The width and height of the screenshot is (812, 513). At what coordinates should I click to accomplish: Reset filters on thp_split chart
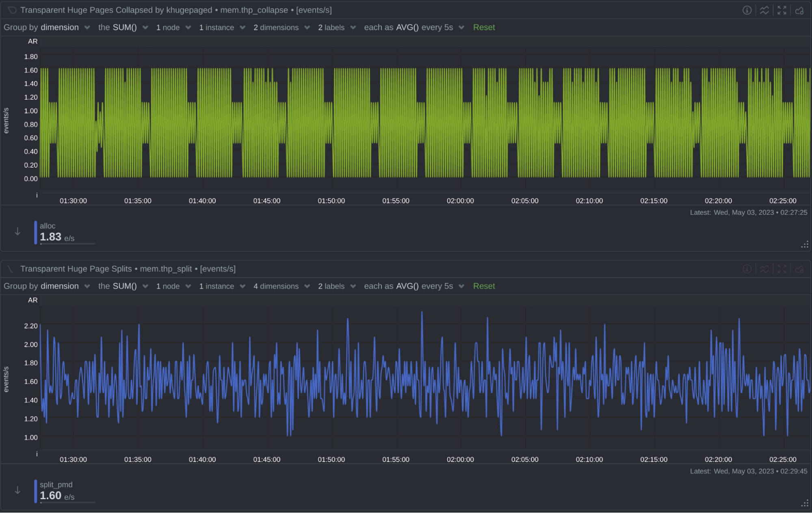pos(484,286)
